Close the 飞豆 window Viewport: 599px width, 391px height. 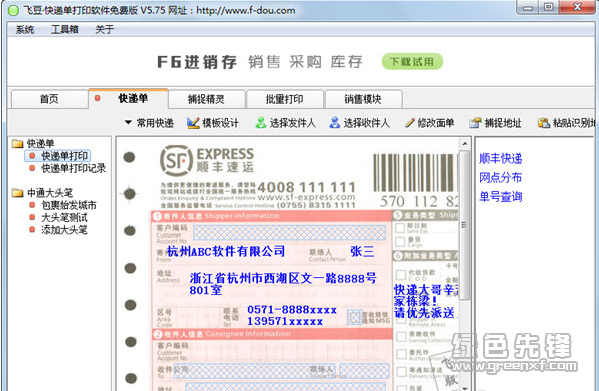(x=577, y=7)
